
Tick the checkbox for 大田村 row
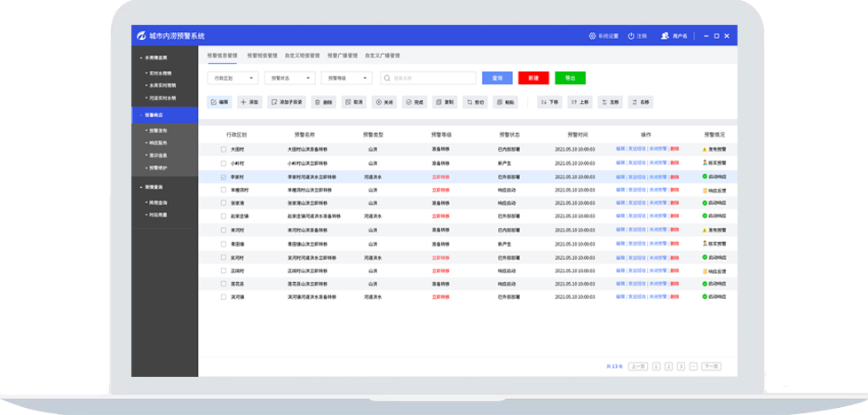[x=224, y=149]
